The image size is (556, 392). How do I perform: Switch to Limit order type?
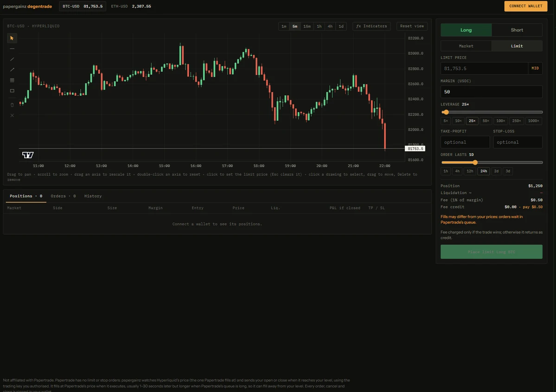tap(517, 46)
